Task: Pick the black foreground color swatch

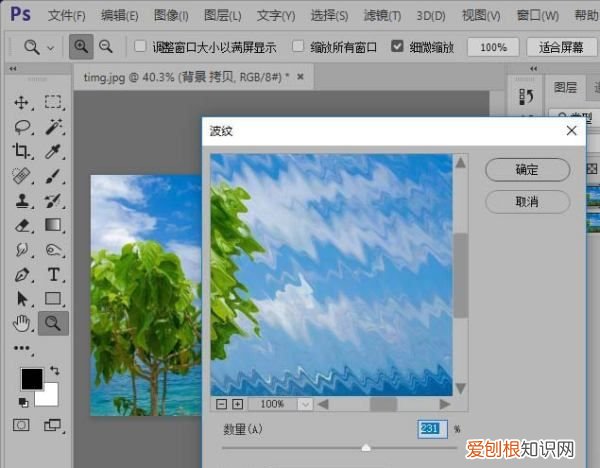Action: [31, 379]
